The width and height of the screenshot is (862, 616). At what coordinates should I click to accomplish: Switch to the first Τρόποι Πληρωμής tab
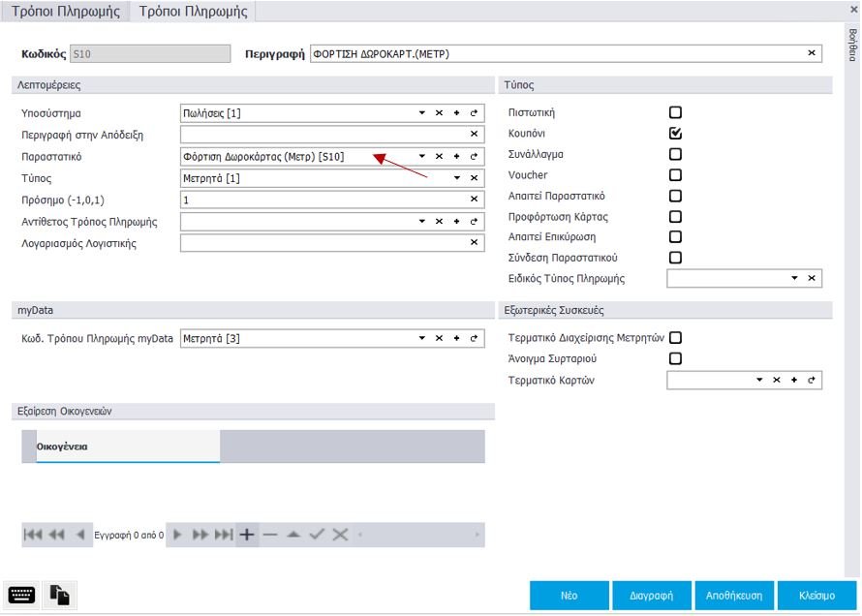click(65, 12)
